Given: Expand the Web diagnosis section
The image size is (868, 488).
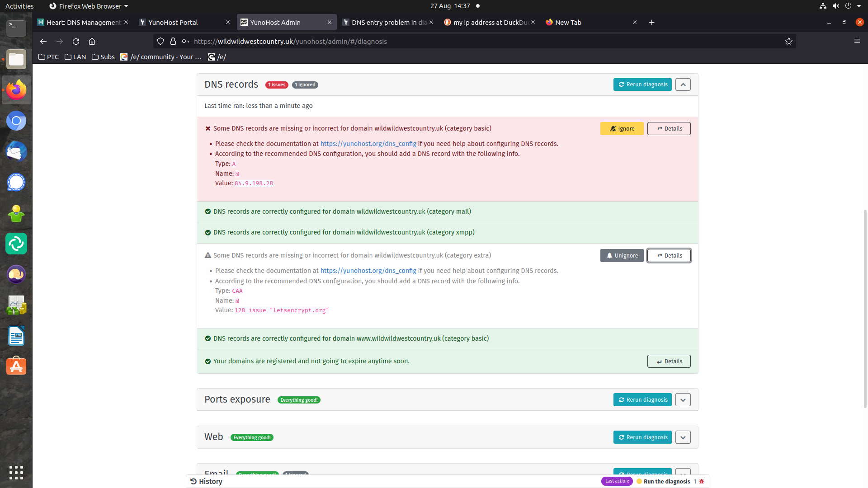Looking at the screenshot, I should point(683,437).
